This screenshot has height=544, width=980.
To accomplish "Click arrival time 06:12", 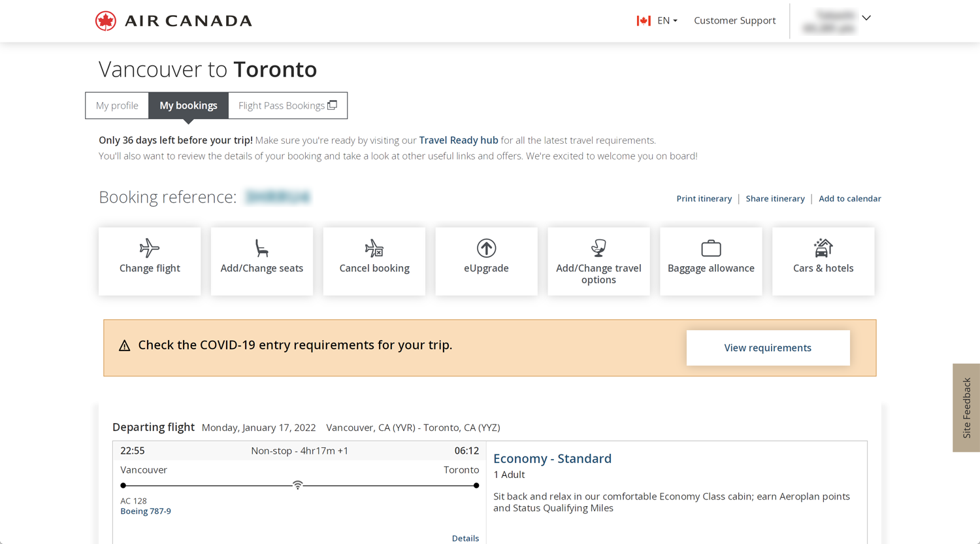I will tap(466, 450).
